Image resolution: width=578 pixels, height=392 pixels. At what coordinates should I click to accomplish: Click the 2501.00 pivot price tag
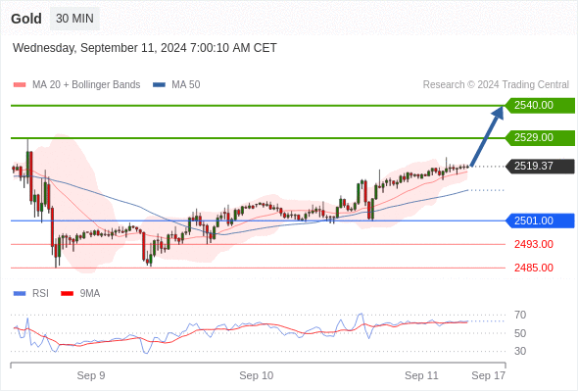click(x=540, y=220)
